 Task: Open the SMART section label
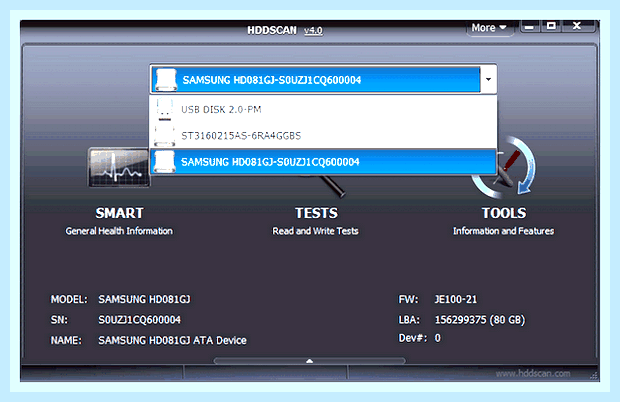119,213
